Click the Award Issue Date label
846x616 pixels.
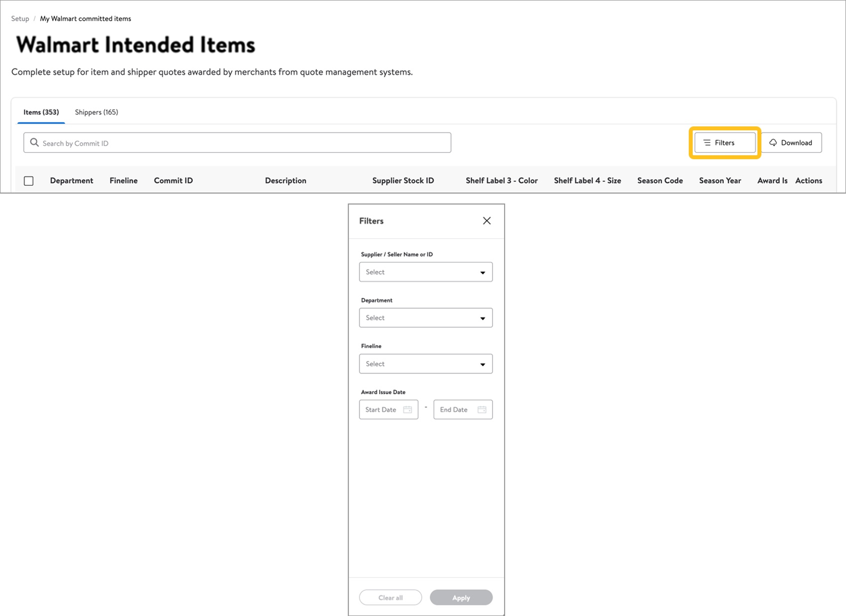click(383, 392)
